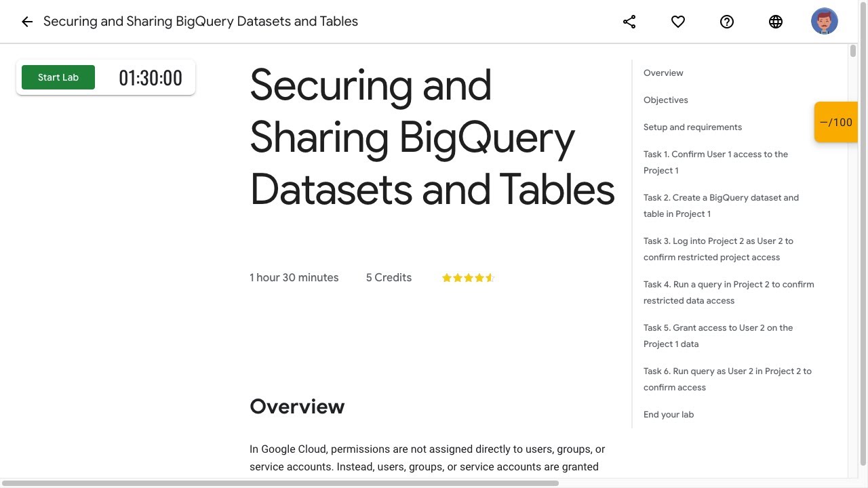Click the Start Lab button

[x=58, y=77]
